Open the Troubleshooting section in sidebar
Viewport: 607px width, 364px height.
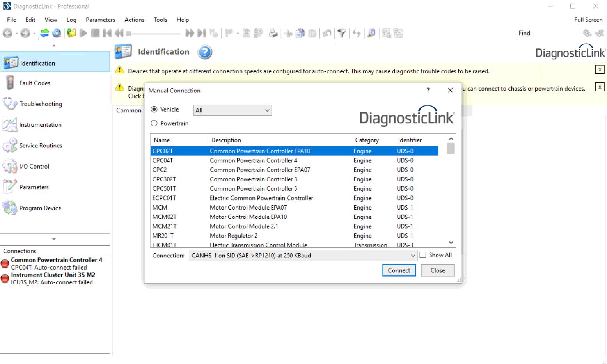[x=41, y=104]
